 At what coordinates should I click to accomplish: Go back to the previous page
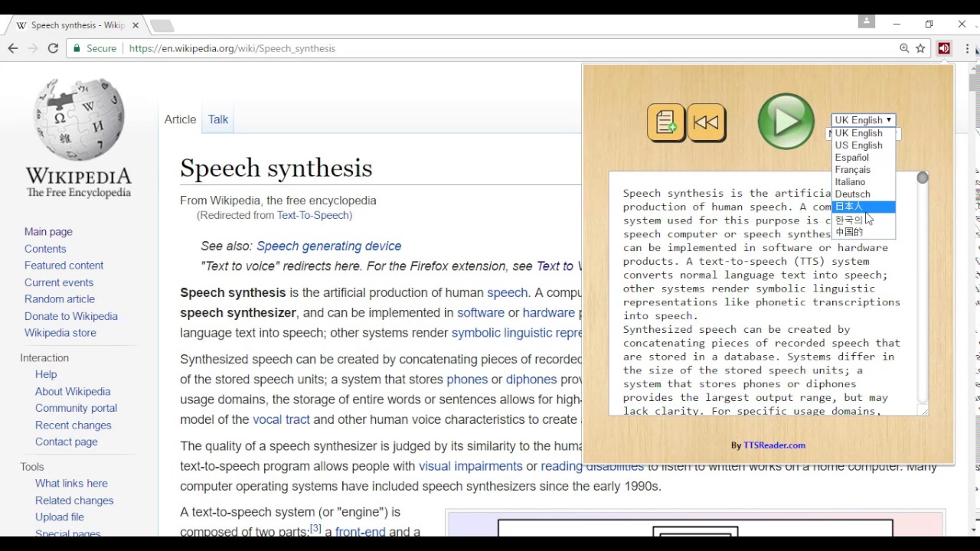point(13,48)
